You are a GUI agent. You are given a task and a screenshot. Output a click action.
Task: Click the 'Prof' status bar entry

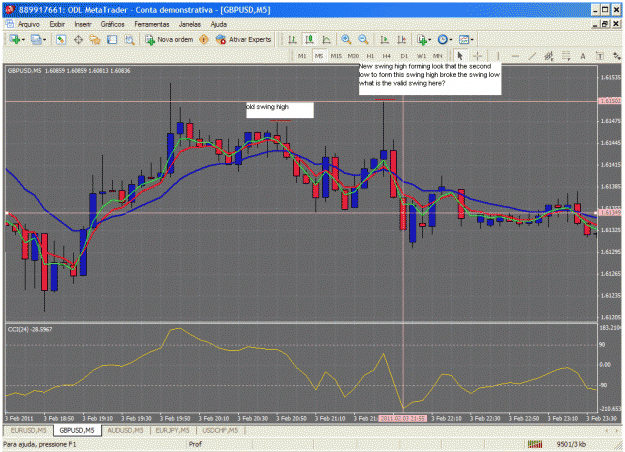point(195,444)
